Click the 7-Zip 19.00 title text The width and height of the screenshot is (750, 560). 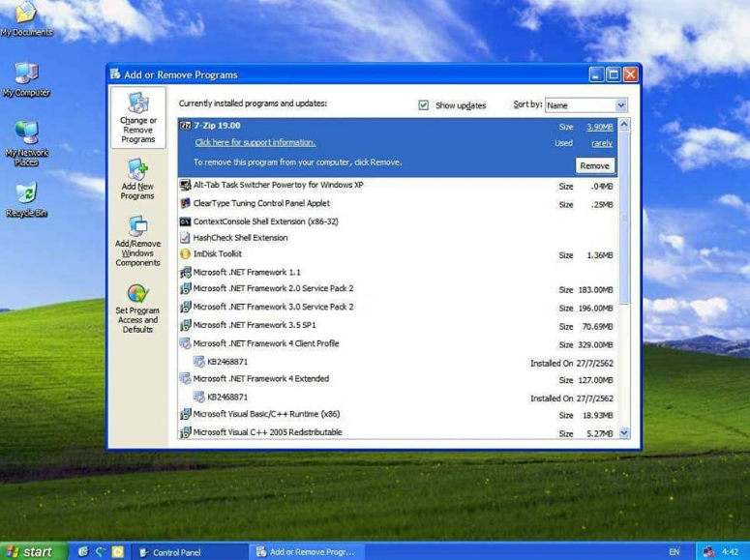217,126
